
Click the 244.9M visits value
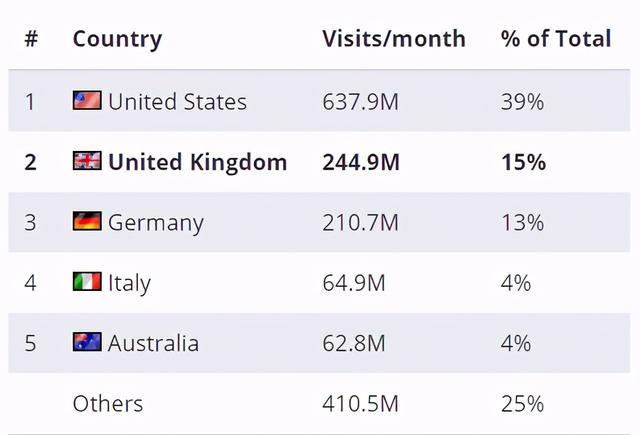point(361,162)
